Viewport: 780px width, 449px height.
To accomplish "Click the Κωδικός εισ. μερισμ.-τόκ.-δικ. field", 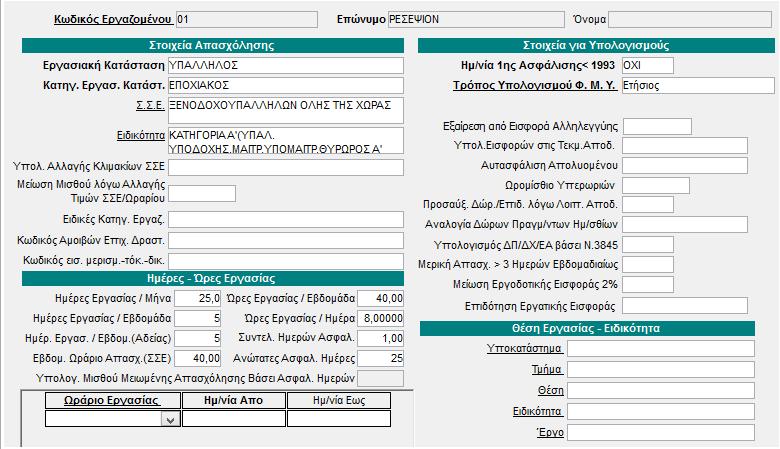I will click(286, 262).
